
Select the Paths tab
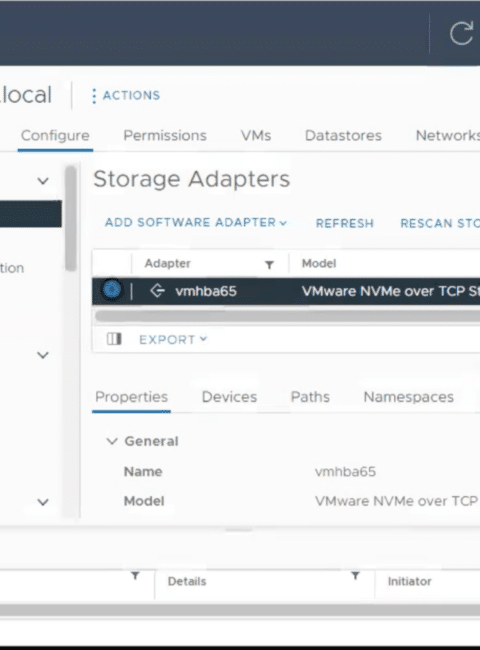tap(310, 397)
